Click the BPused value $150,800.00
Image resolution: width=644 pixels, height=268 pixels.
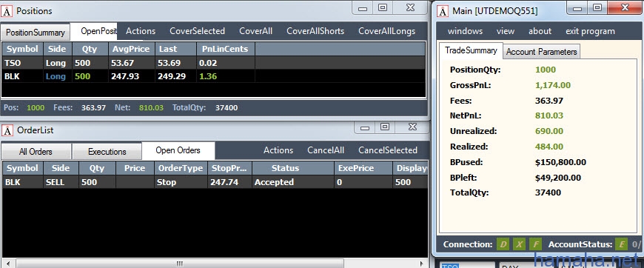coord(560,162)
